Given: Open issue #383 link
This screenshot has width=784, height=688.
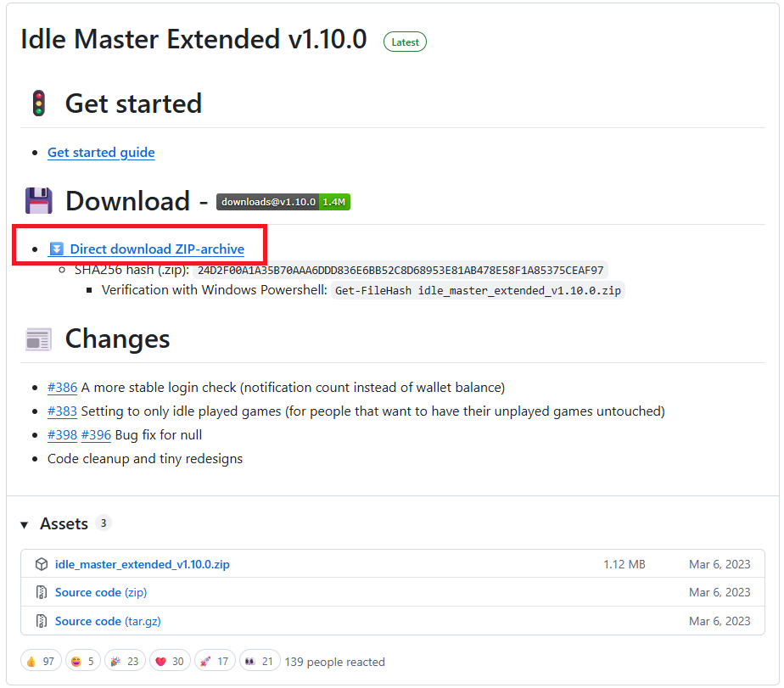Looking at the screenshot, I should click(62, 411).
